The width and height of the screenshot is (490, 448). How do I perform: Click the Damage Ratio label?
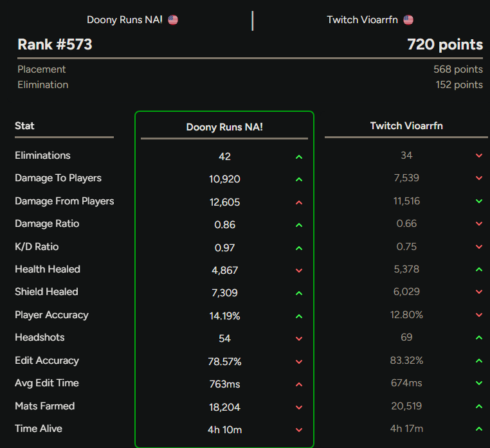pyautogui.click(x=47, y=224)
